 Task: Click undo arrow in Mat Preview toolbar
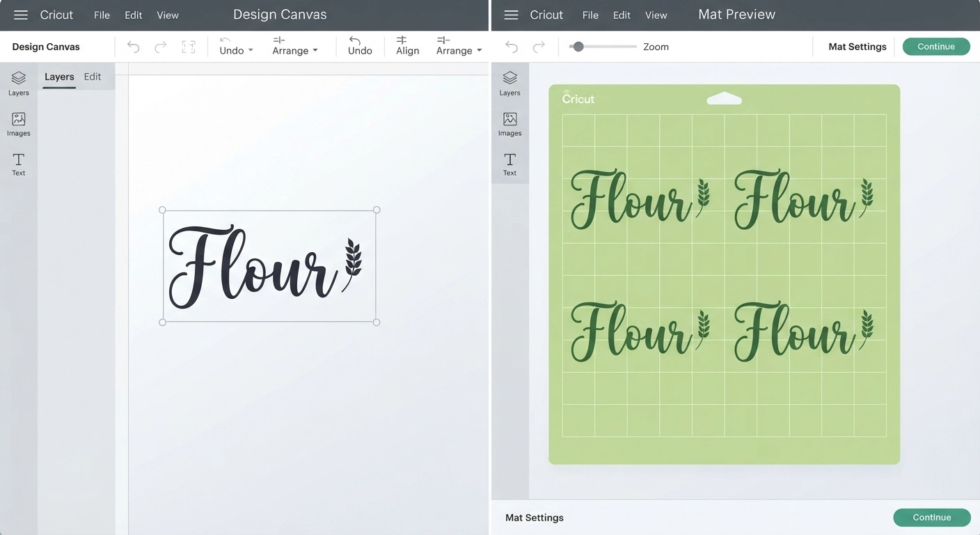[512, 47]
